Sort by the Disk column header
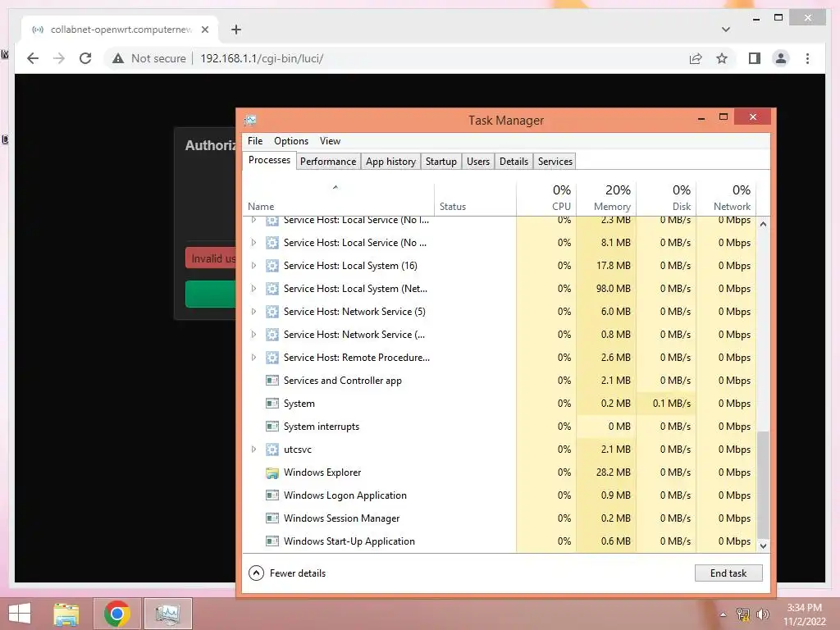840x630 pixels. tap(666, 199)
